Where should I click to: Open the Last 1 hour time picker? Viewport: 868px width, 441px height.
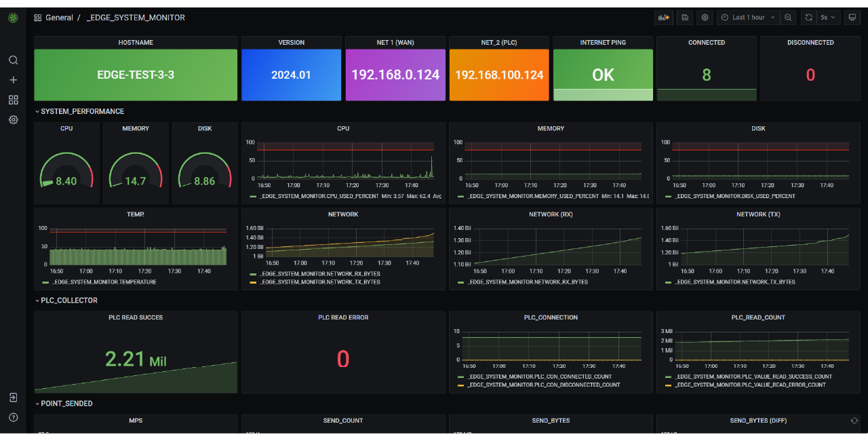749,18
